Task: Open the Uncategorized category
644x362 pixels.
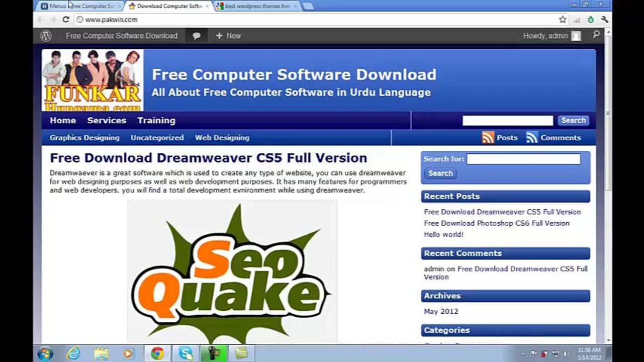Action: pos(157,137)
